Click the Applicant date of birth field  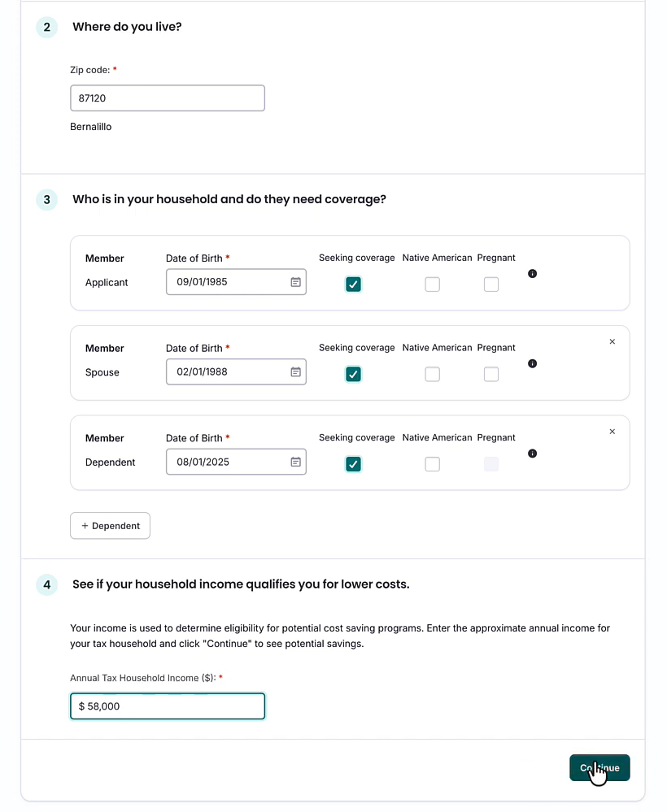pos(226,282)
